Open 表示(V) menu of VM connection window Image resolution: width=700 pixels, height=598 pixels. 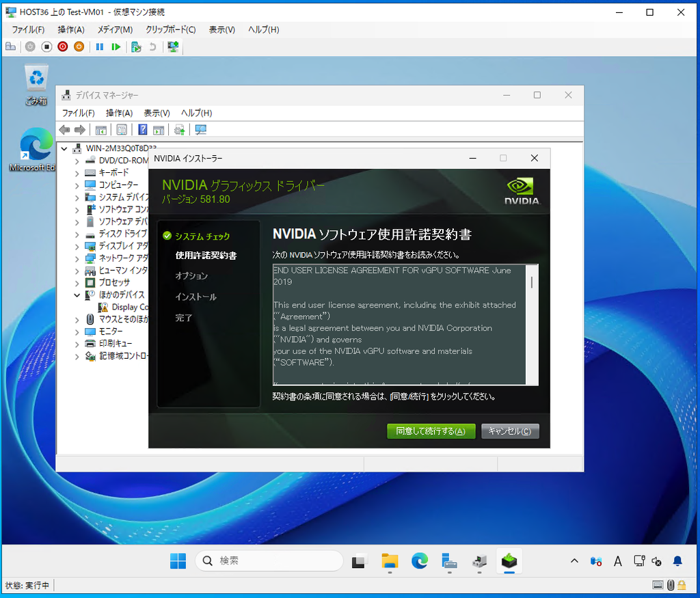pos(222,29)
